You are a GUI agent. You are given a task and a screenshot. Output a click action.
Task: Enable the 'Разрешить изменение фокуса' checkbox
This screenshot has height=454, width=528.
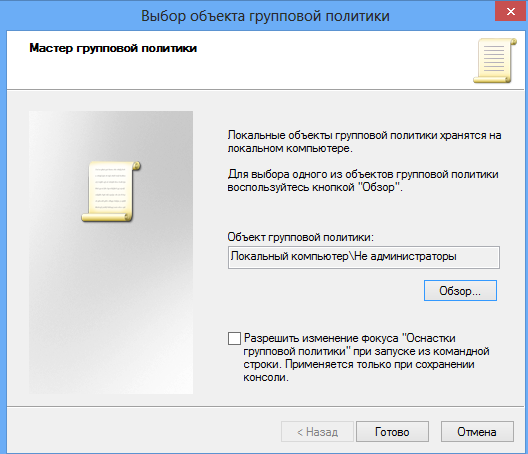(x=234, y=338)
